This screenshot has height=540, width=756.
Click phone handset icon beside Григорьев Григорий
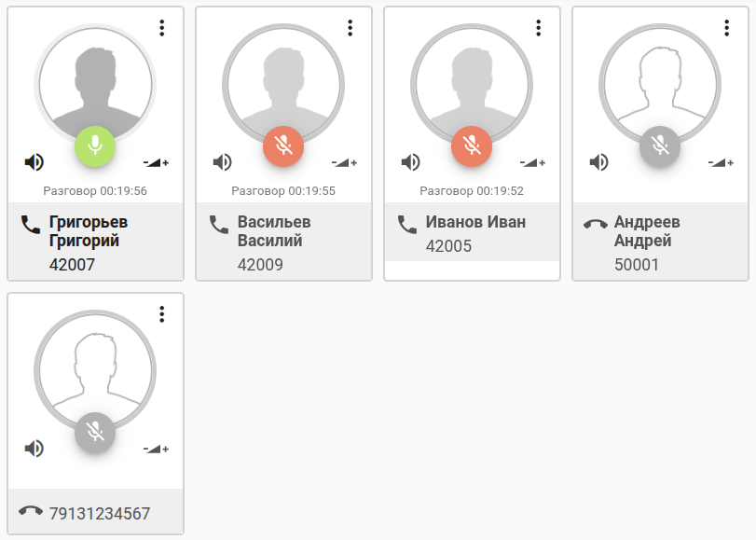[x=31, y=224]
